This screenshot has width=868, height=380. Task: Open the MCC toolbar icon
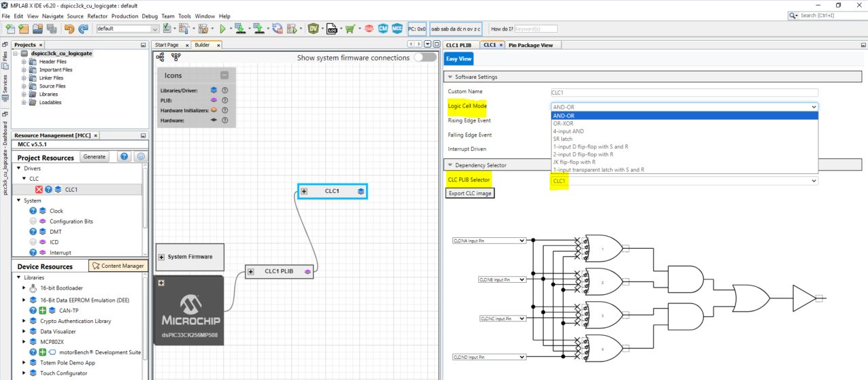[397, 29]
